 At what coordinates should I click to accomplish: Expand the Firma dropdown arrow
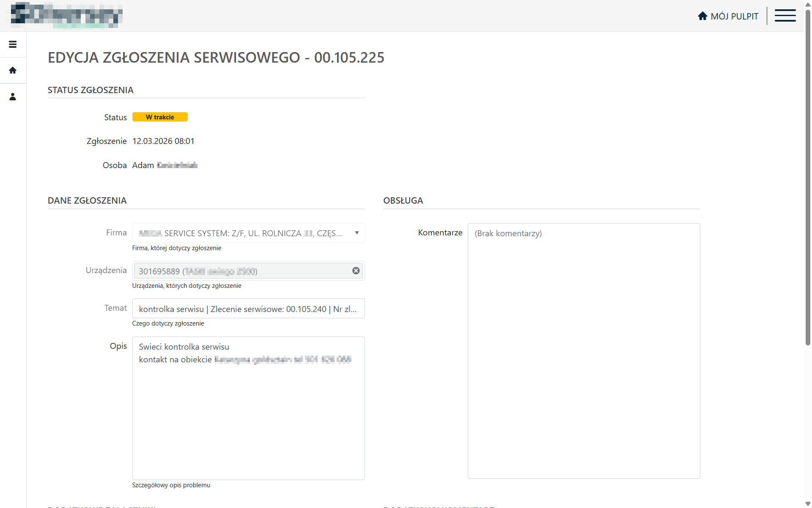(x=357, y=233)
